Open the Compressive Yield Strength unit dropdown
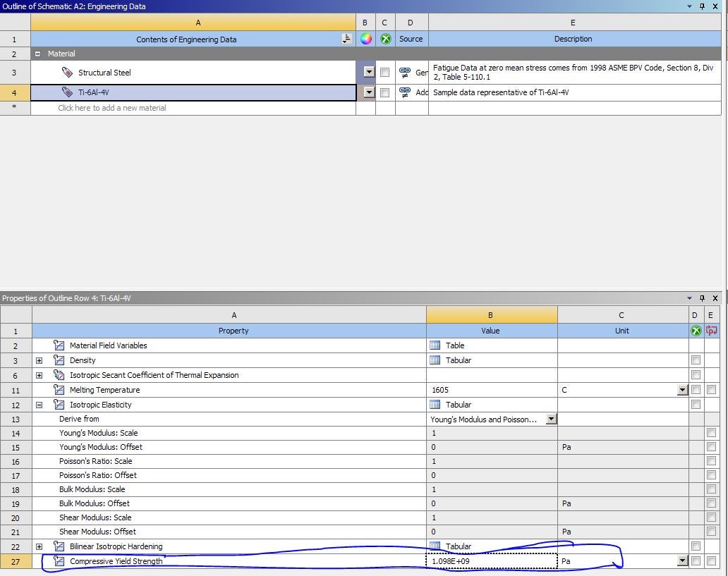The height and width of the screenshot is (576, 728). [682, 560]
